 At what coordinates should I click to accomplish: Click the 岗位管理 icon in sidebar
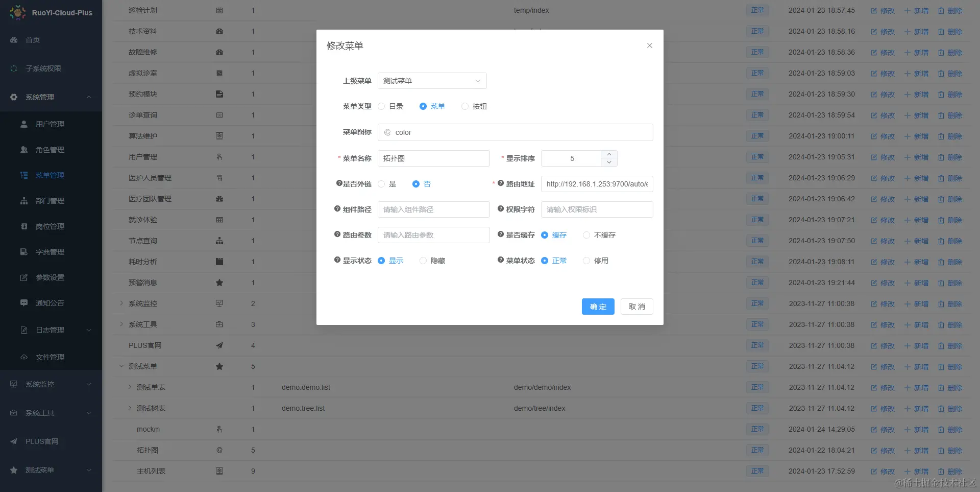click(x=24, y=226)
